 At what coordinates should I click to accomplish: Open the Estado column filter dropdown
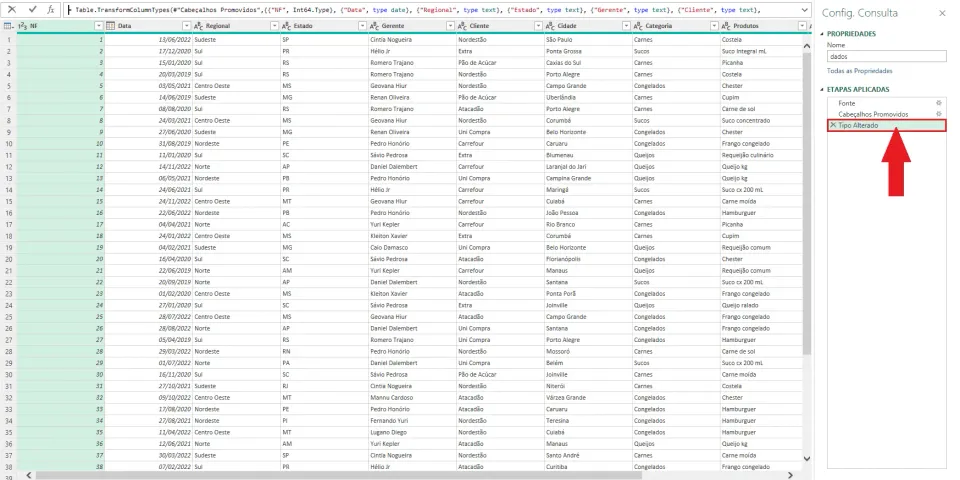363,26
